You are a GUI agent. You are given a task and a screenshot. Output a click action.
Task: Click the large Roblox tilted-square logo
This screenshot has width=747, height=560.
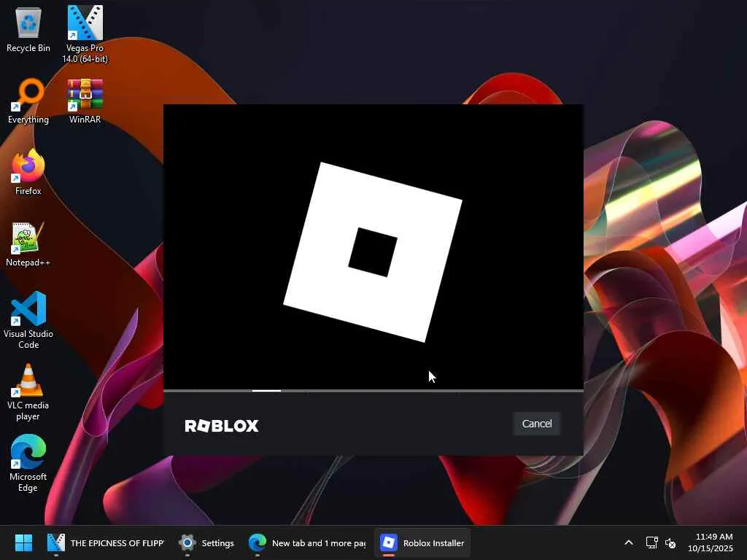click(x=373, y=252)
